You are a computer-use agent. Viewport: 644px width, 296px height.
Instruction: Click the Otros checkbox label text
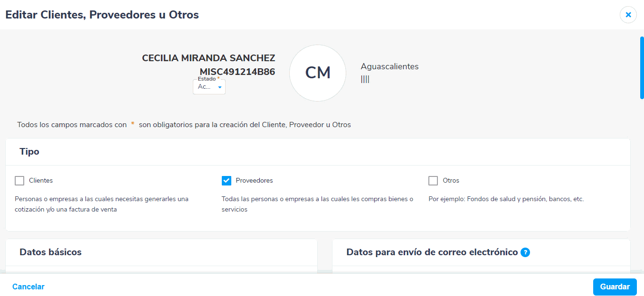tap(451, 181)
